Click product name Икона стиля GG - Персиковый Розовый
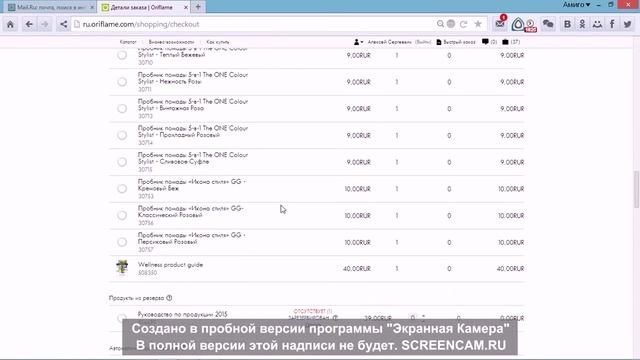 [x=192, y=238]
